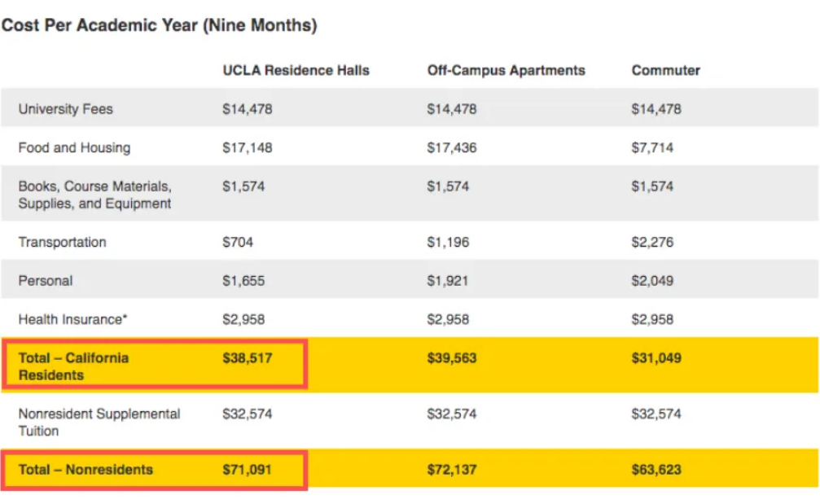Click the Personal row label
The width and height of the screenshot is (820, 504).
click(46, 281)
